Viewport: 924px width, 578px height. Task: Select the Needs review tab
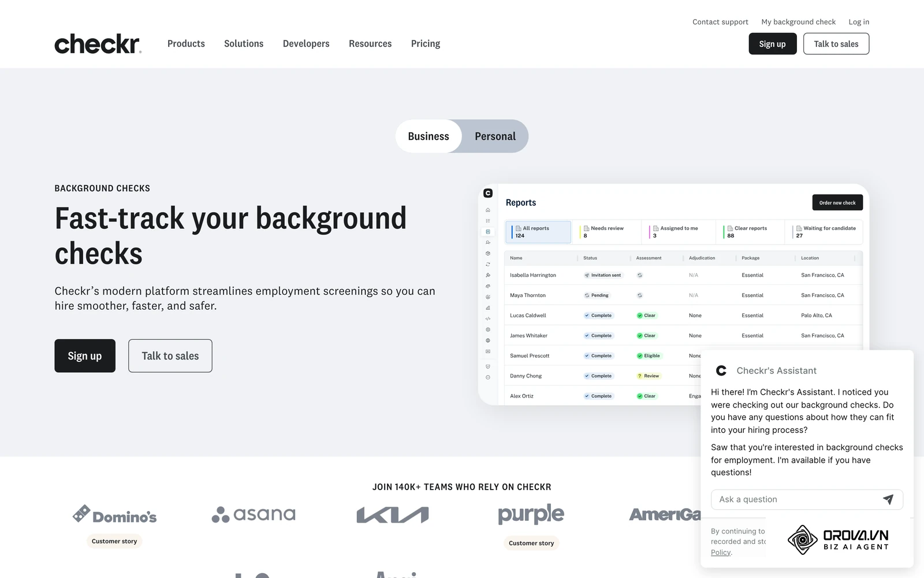pos(608,232)
